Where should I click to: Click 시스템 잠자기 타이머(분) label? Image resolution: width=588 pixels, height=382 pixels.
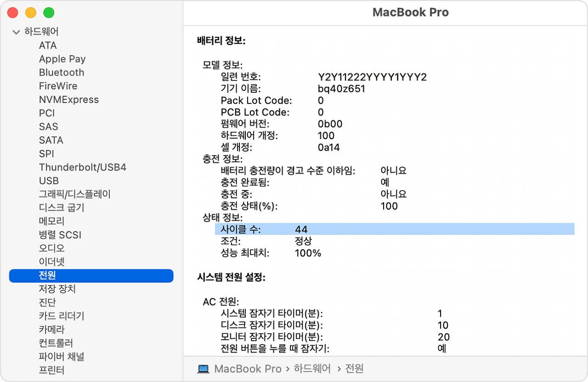point(272,314)
